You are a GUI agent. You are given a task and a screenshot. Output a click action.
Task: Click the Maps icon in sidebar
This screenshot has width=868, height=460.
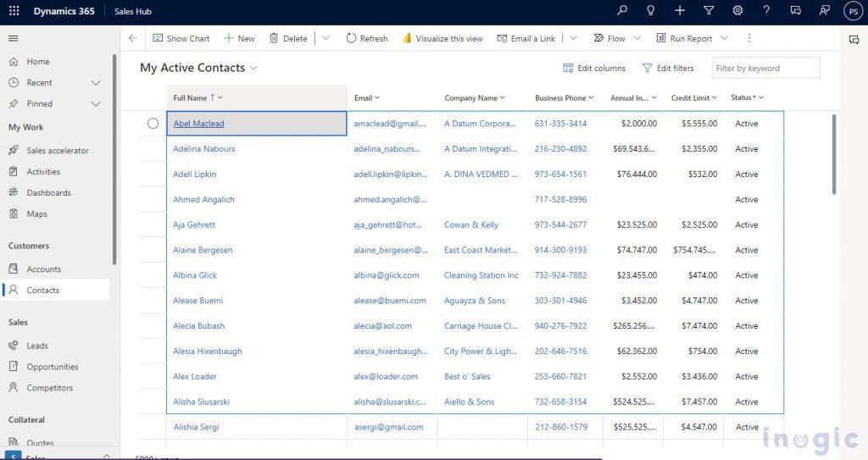tap(14, 213)
